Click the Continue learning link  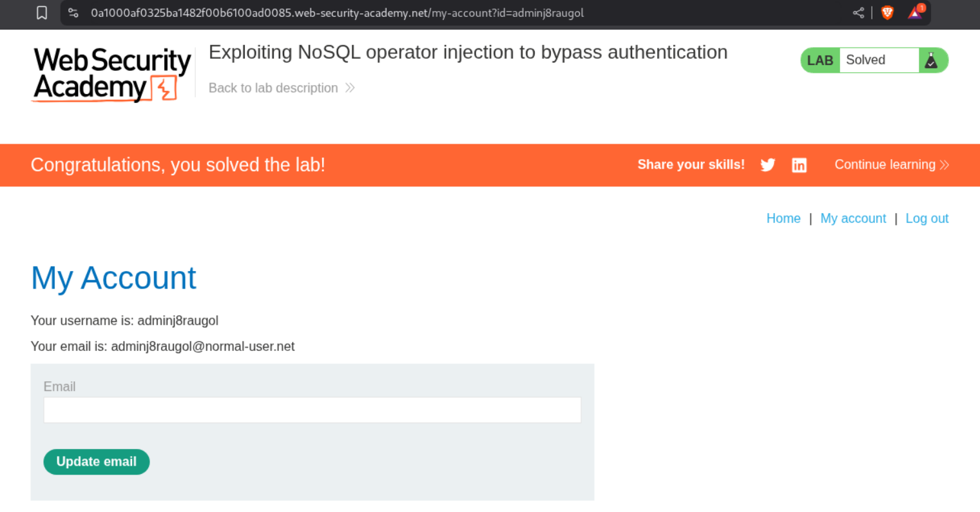pos(885,165)
